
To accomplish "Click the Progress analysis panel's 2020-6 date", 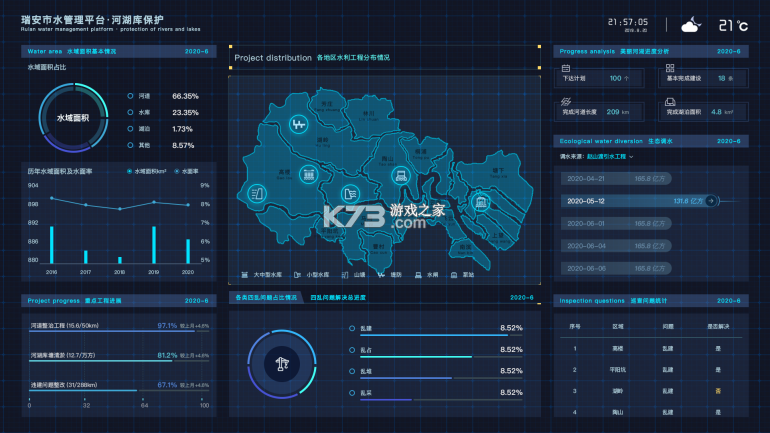I will (729, 51).
